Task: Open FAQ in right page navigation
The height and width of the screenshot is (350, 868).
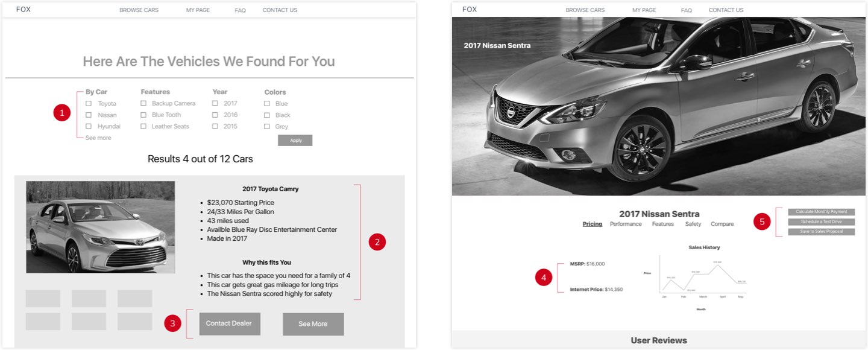Action: pos(687,10)
